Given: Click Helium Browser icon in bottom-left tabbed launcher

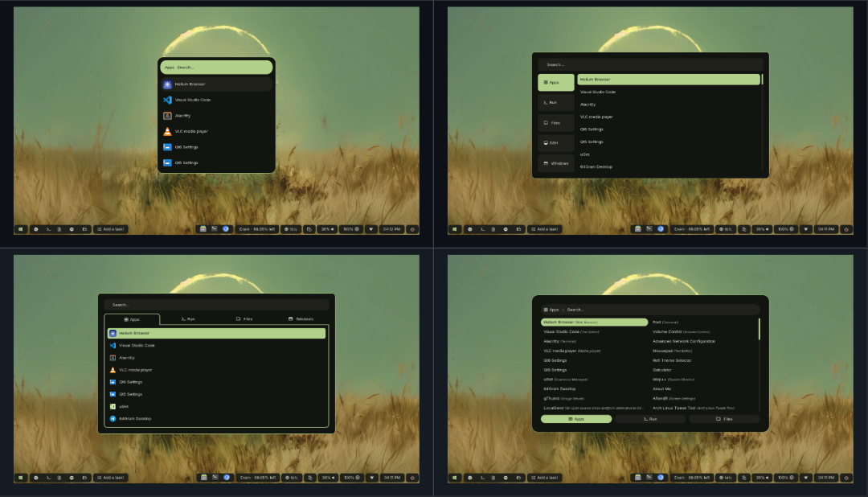Looking at the screenshot, I should pyautogui.click(x=113, y=333).
